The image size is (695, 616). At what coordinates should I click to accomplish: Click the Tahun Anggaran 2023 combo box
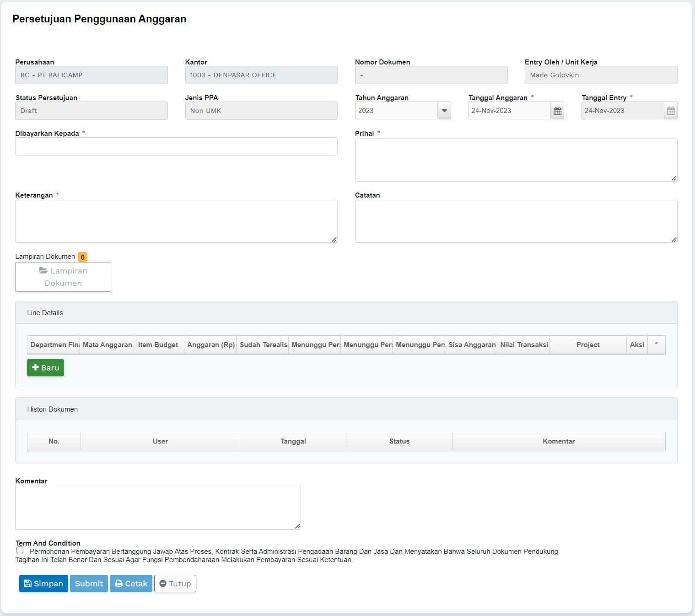pos(396,111)
